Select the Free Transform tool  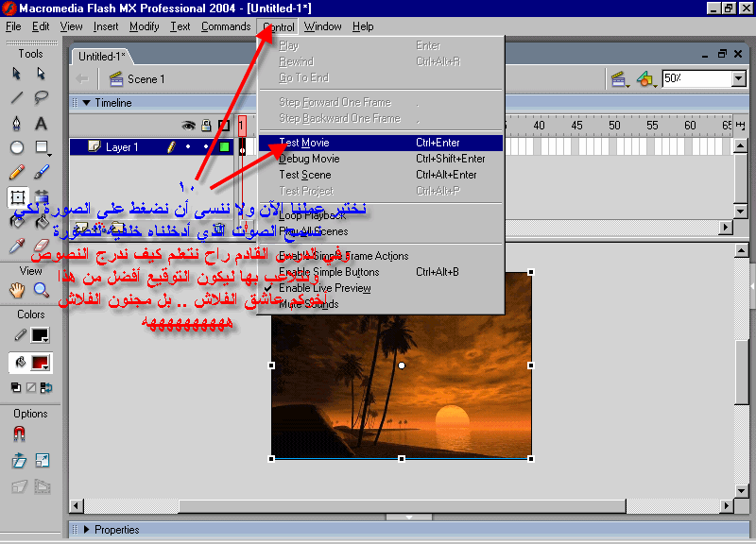(x=18, y=197)
